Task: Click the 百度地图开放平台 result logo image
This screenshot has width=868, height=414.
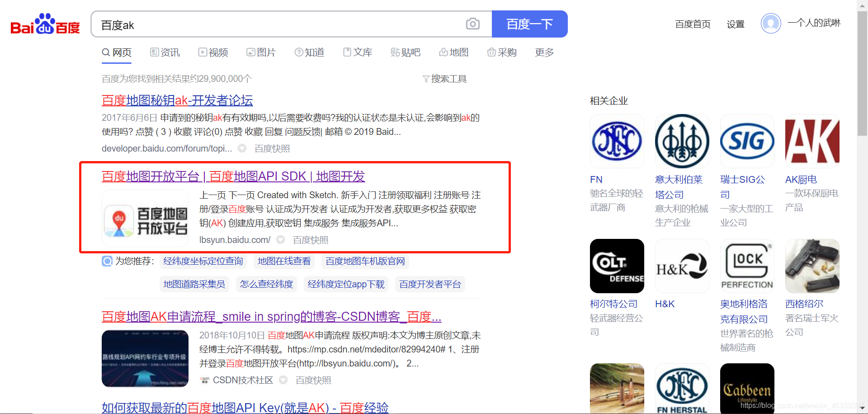Action: (x=145, y=218)
